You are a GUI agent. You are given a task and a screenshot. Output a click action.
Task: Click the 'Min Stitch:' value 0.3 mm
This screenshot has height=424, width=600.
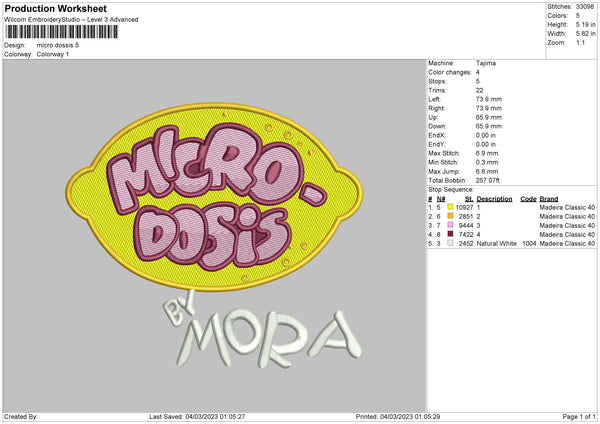pos(487,162)
